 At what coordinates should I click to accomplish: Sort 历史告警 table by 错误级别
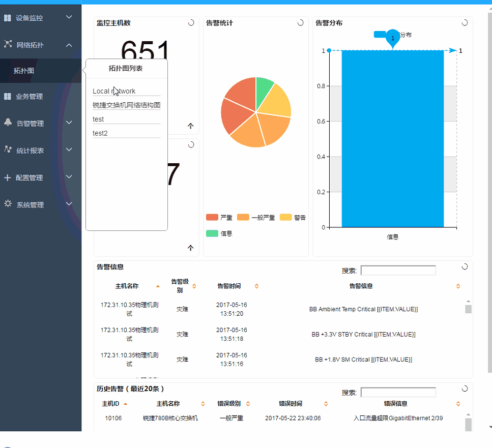click(248, 404)
